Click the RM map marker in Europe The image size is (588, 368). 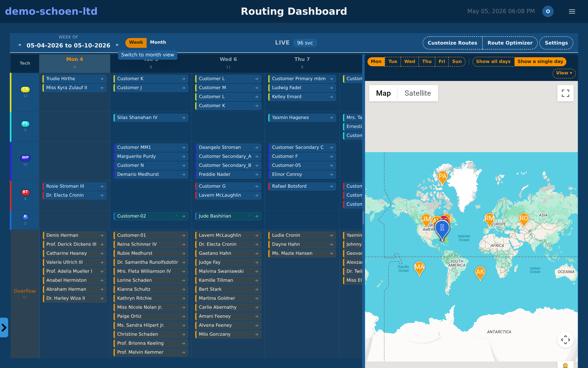tap(489, 220)
